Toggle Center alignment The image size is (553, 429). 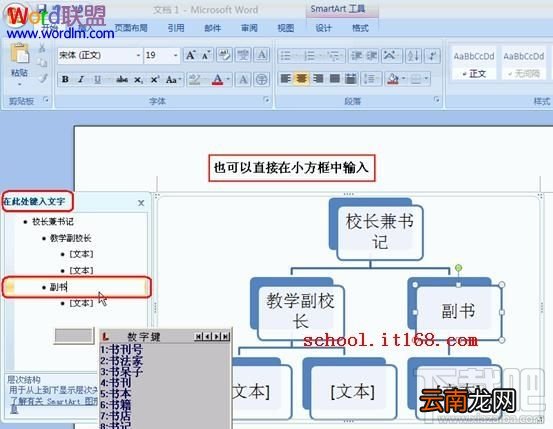coord(301,79)
